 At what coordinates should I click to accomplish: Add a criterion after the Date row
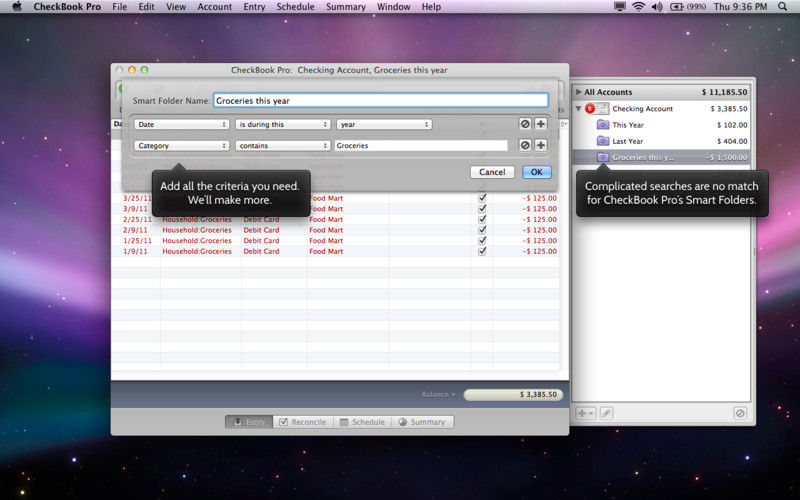pyautogui.click(x=541, y=124)
